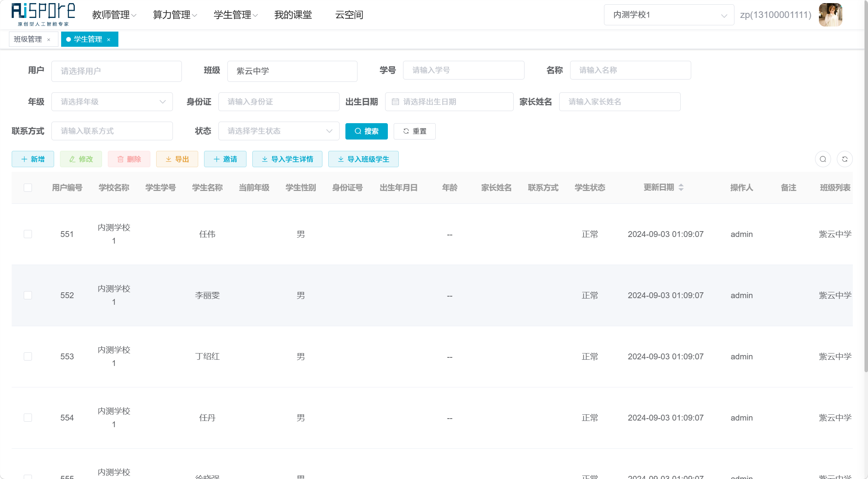Image resolution: width=868 pixels, height=479 pixels.
Task: Focus the 请输入学号 input field
Action: point(463,70)
